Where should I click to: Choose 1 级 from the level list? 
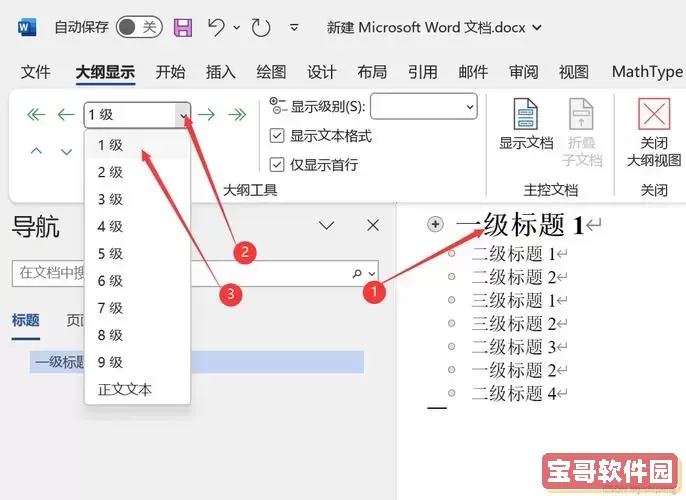(137, 145)
